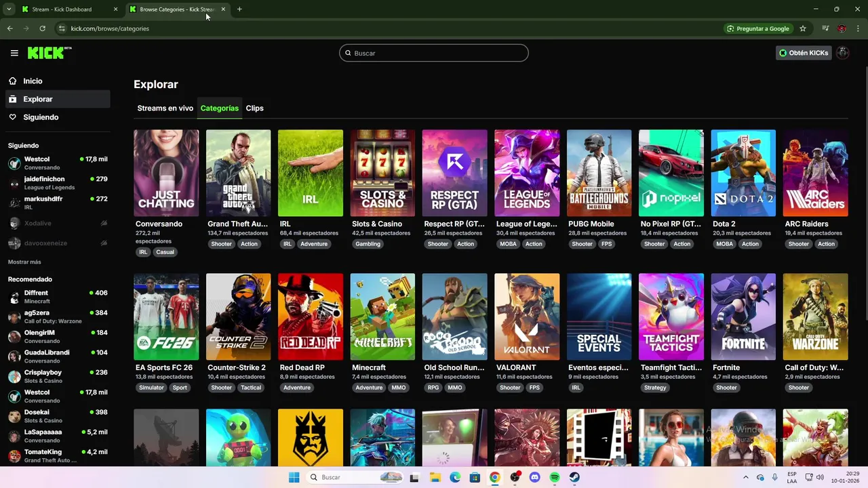Open Windows Start menu
Viewport: 868px width, 488px height.
click(294, 477)
